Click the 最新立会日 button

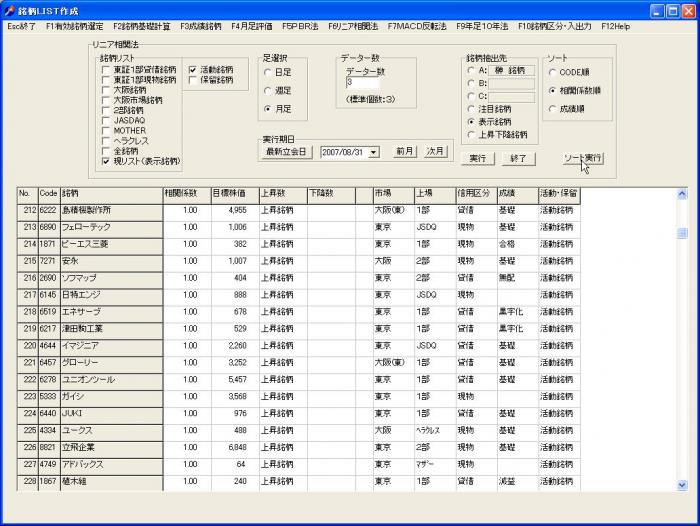[287, 152]
